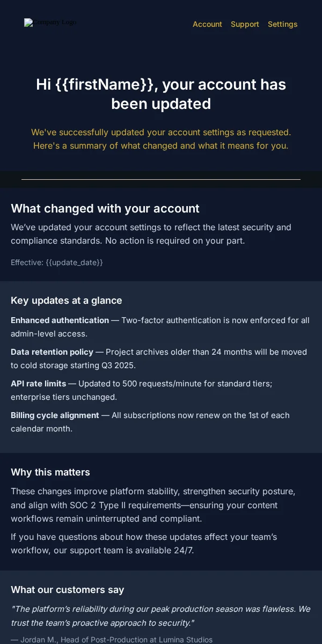322x644 pixels.
Task: Click 'What our customers say' heading
Action: 68,590
